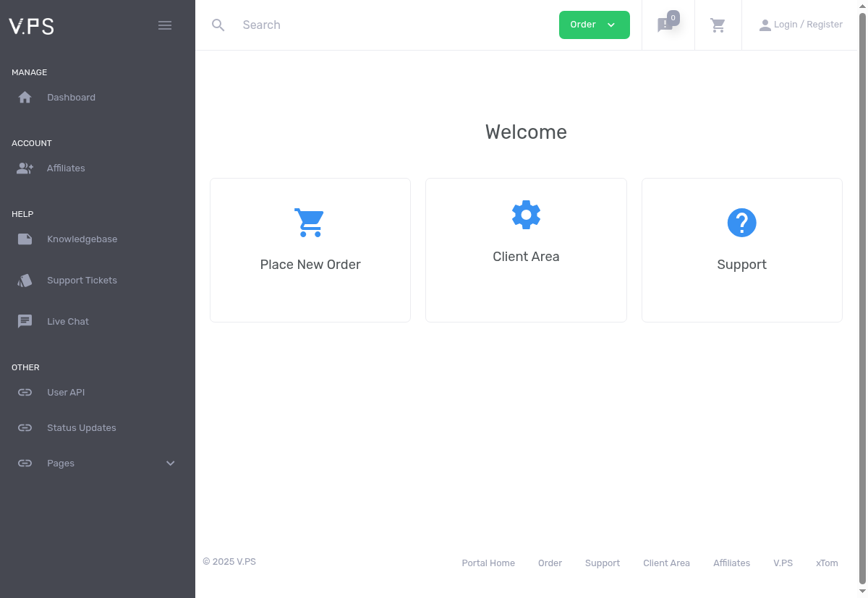The height and width of the screenshot is (598, 868).
Task: Toggle the sidebar hamburger menu
Action: point(165,25)
